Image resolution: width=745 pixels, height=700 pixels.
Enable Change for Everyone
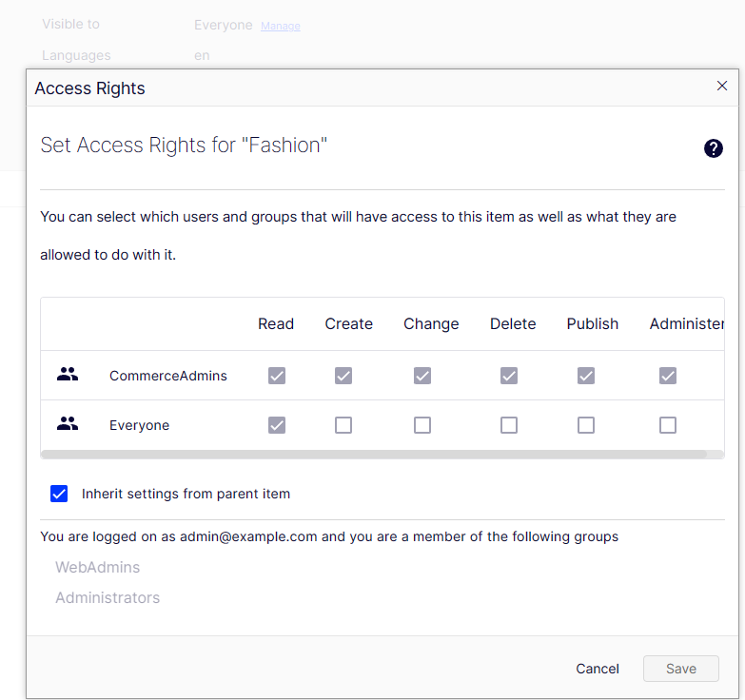422,425
